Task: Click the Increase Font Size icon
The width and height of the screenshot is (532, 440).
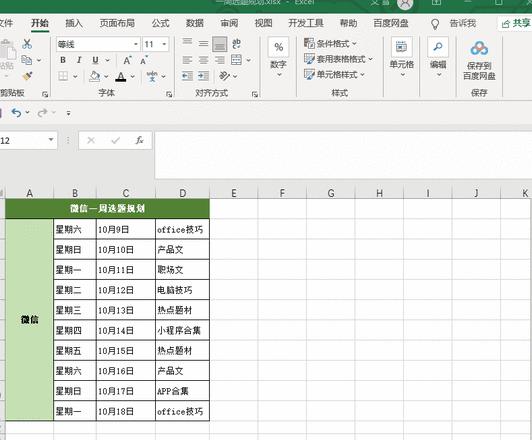Action: (127, 60)
